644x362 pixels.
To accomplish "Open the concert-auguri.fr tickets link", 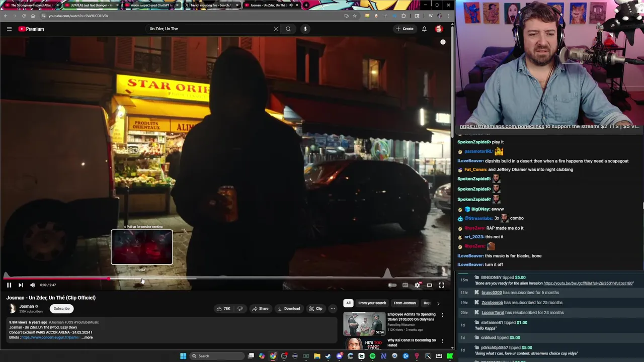I will 50,337.
